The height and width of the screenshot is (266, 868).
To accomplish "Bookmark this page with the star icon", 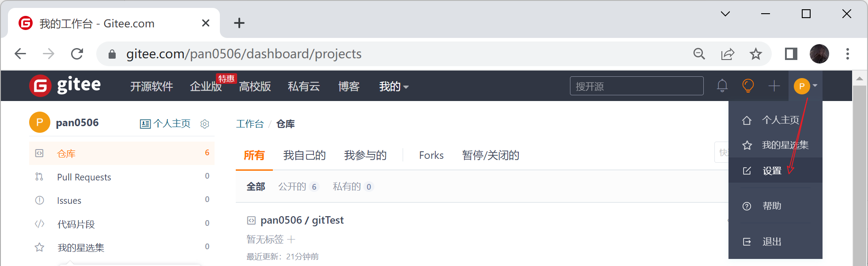I will [756, 54].
